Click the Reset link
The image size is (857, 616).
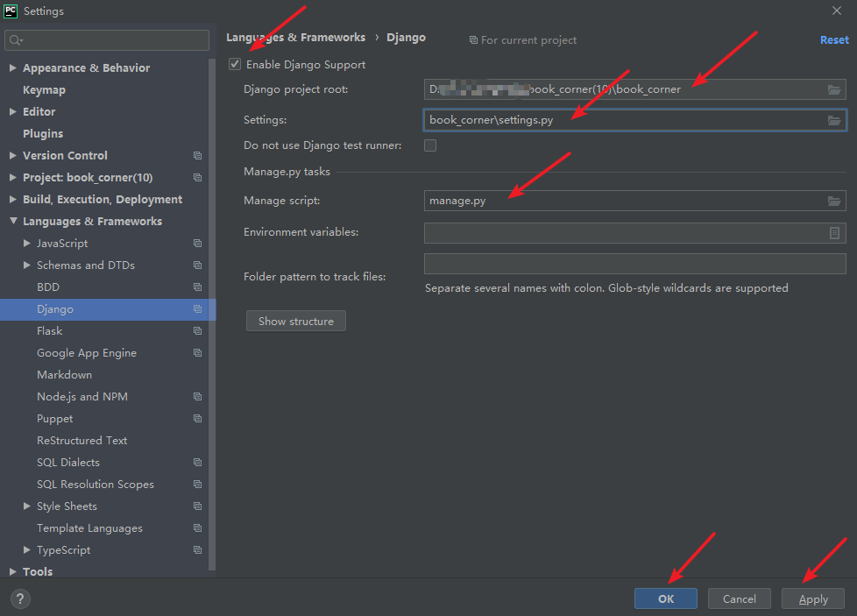point(833,39)
